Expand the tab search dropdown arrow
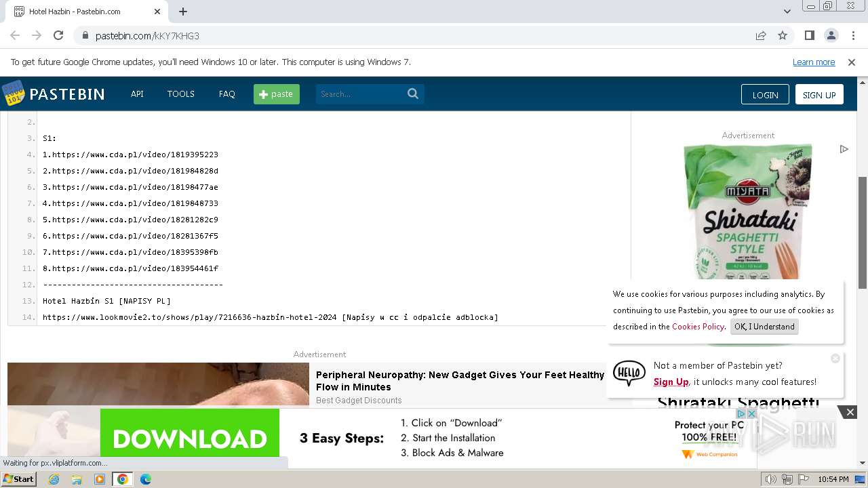Image resolution: width=868 pixels, height=488 pixels. (787, 12)
